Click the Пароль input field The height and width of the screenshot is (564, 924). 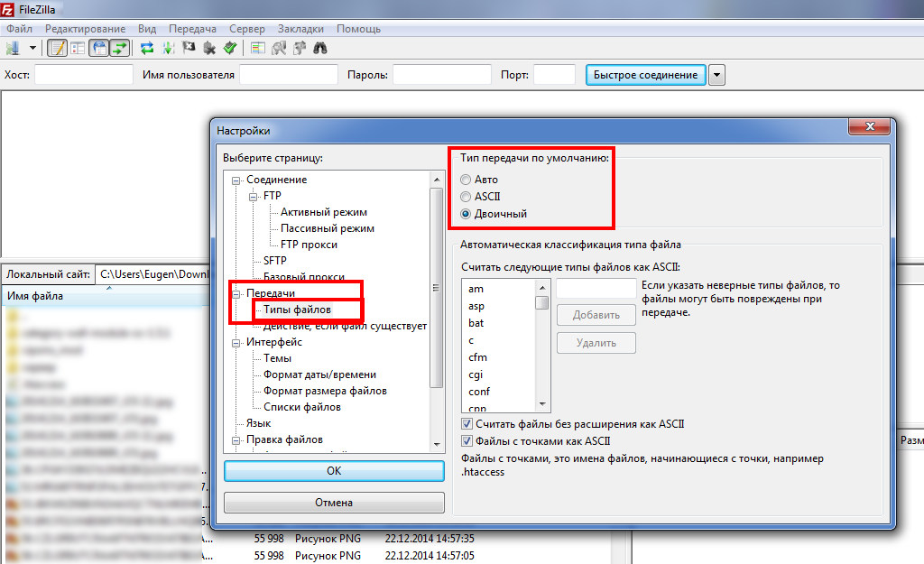point(442,75)
